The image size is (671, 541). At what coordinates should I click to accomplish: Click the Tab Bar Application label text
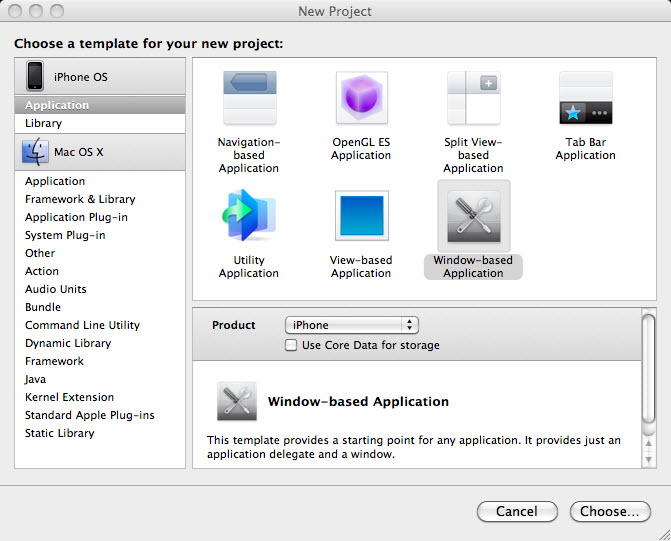click(585, 148)
